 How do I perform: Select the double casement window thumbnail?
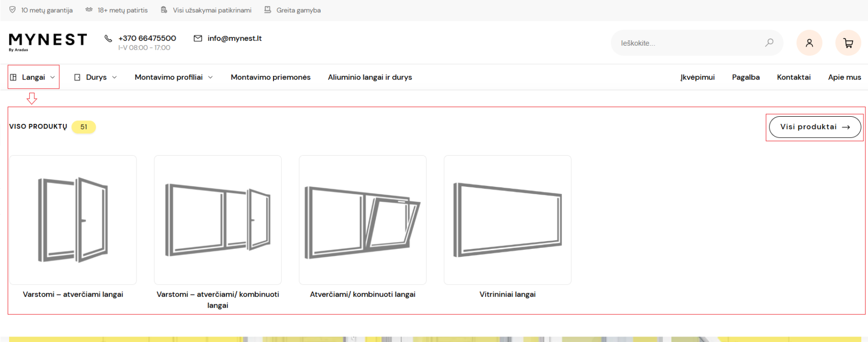(x=73, y=220)
